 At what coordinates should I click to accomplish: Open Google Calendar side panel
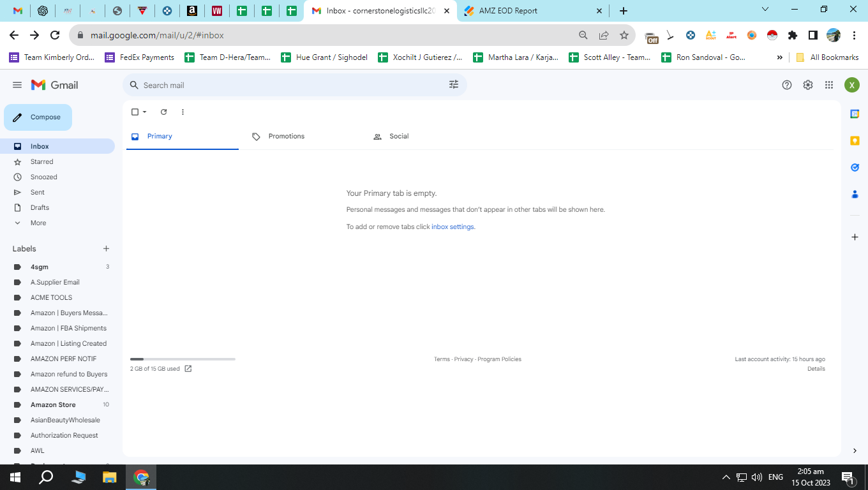(855, 114)
